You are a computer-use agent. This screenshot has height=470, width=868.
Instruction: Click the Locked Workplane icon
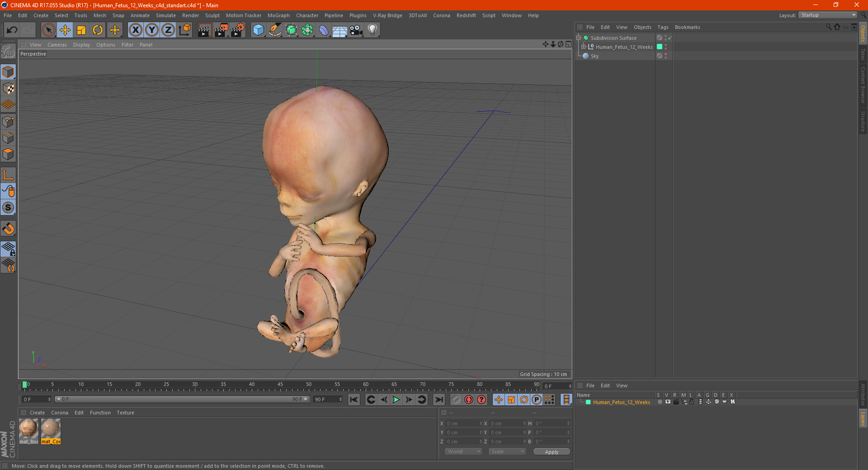pyautogui.click(x=9, y=249)
